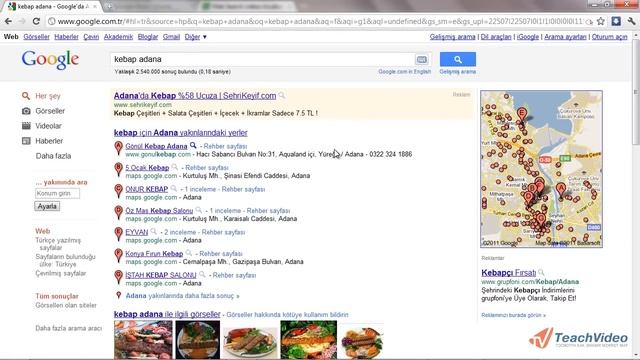Click Adana yakınlarında daha fazla sonuç link
Image resolution: width=640 pixels, height=360 pixels.
(x=182, y=296)
